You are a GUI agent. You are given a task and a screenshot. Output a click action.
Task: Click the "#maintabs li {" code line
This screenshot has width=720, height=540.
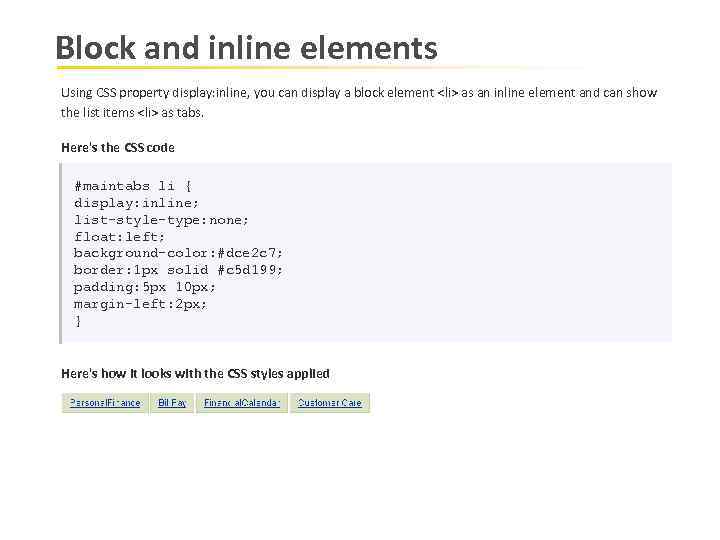point(133,186)
